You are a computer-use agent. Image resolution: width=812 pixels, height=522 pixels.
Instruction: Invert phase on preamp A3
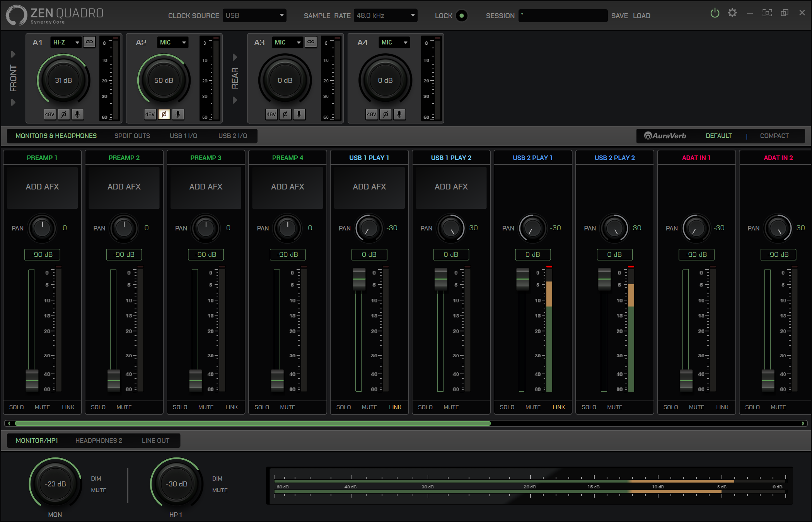tap(285, 114)
